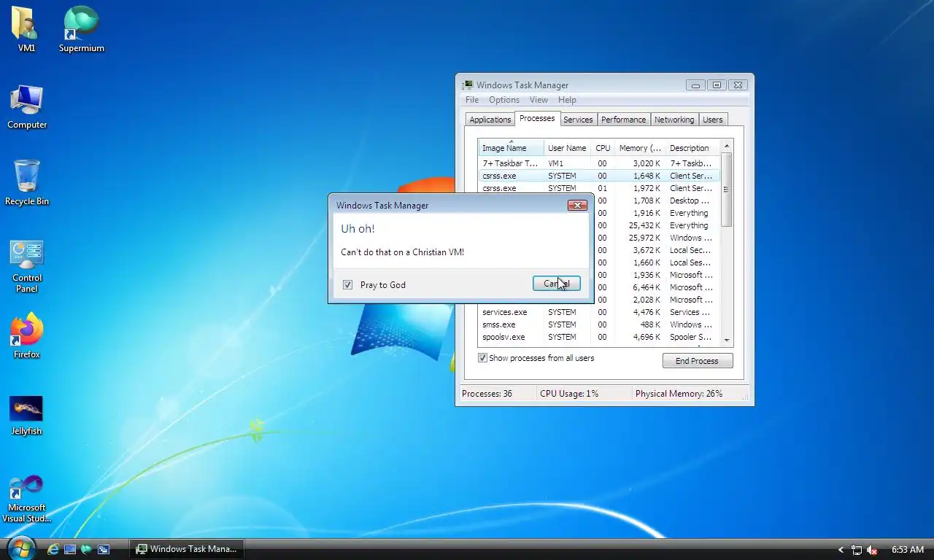This screenshot has height=560, width=934.
Task: Activate the Windows Task Manager taskbar button
Action: click(187, 549)
